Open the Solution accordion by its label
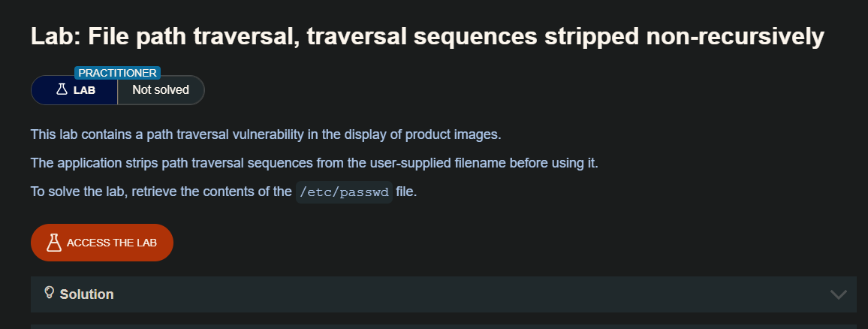This screenshot has height=329, width=868. pos(86,294)
